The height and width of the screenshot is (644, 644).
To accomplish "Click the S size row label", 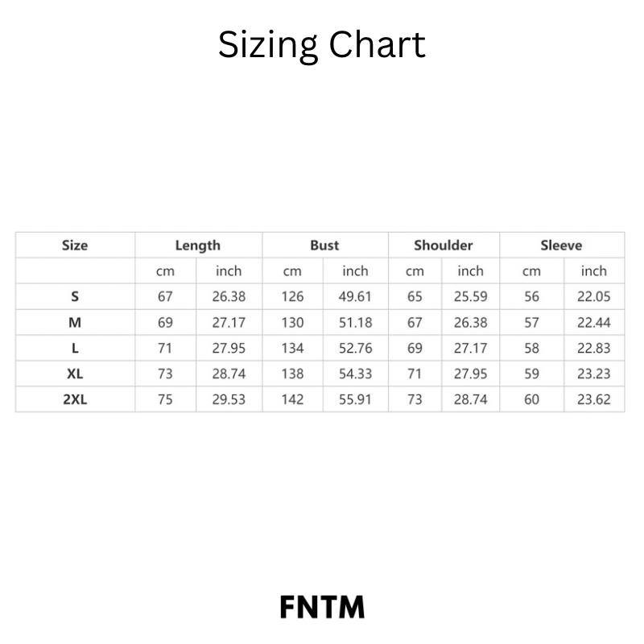I will pyautogui.click(x=75, y=296).
